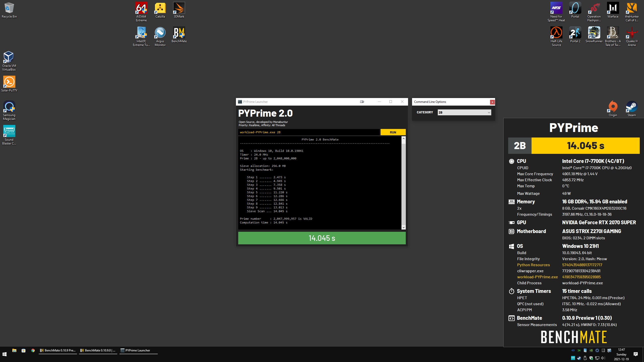Image resolution: width=644 pixels, height=362 pixels.
Task: Click the taskbar clock showing 12:47
Action: tap(621, 354)
